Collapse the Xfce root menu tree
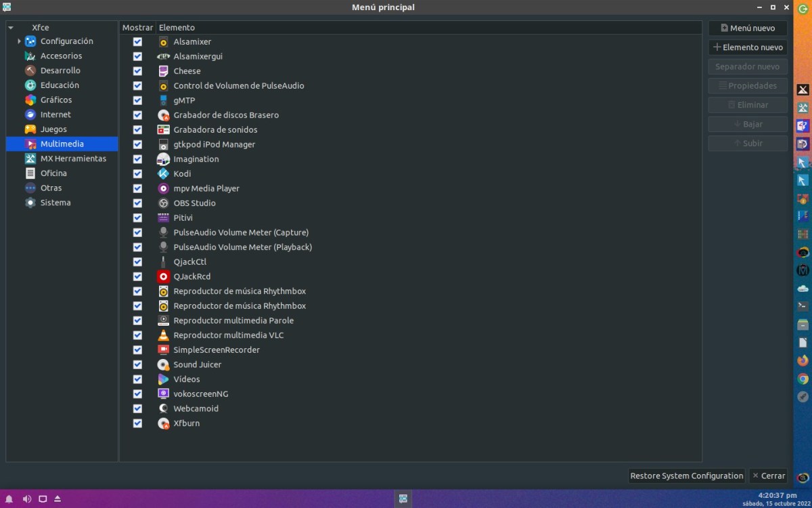The image size is (812, 508). click(x=11, y=28)
